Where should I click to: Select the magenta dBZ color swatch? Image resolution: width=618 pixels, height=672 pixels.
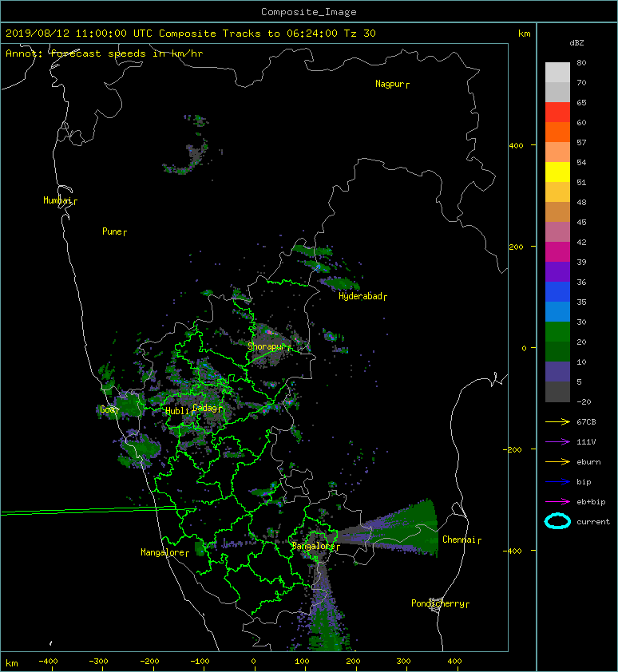tap(557, 251)
